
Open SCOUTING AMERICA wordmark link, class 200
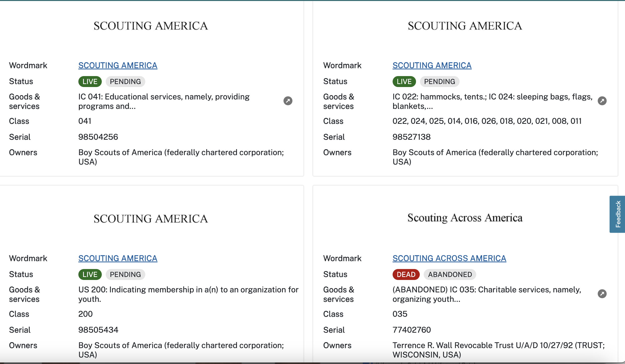pos(118,258)
